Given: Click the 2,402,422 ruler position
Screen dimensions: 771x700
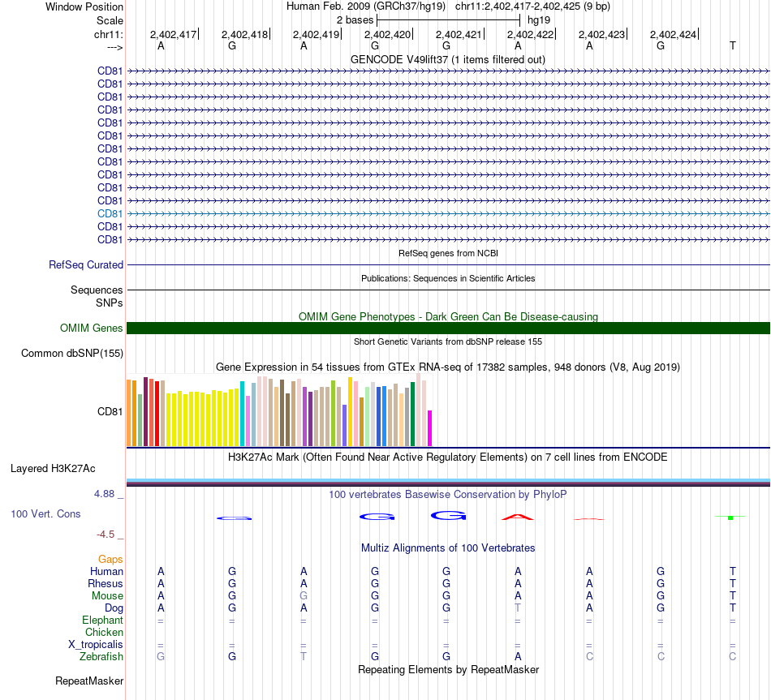Looking at the screenshot, I should point(530,34).
